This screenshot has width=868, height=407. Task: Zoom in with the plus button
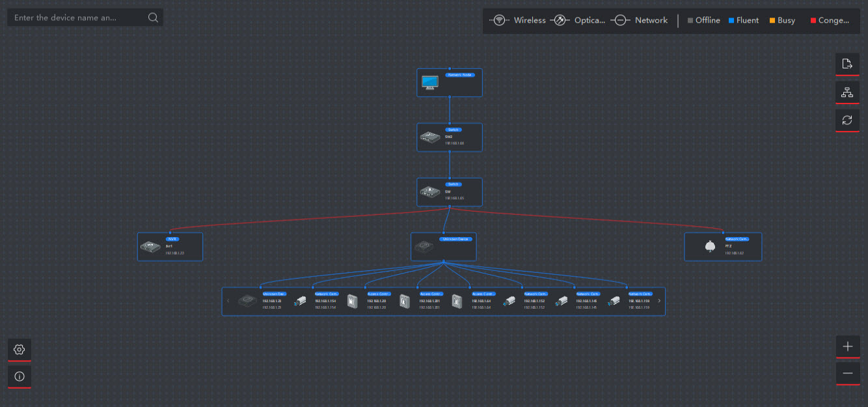[x=847, y=346]
